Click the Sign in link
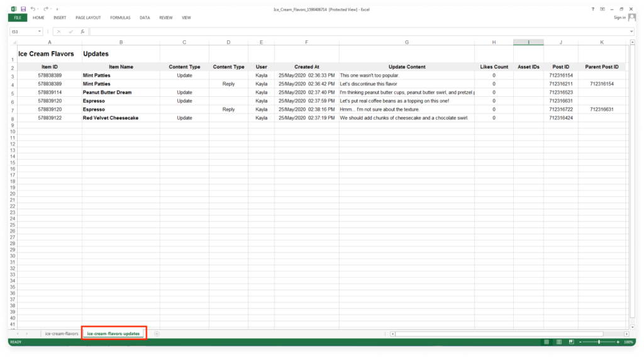644x357 pixels. tap(619, 18)
